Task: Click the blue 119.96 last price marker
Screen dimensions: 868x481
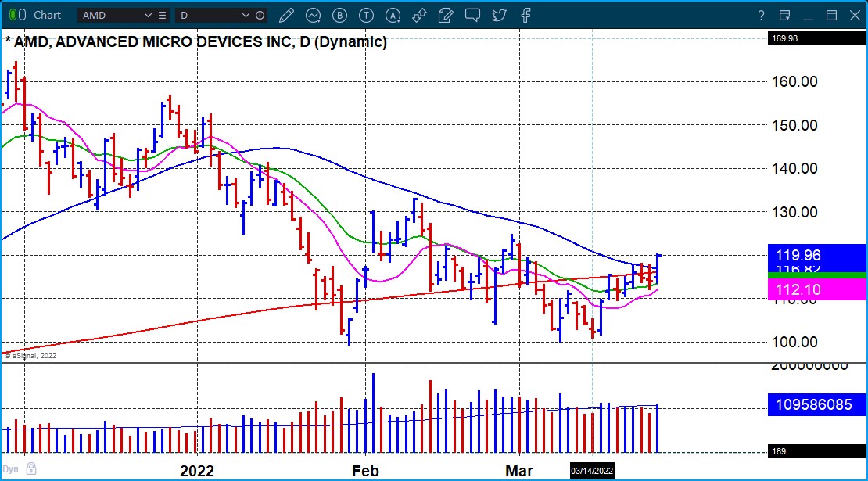Action: tap(817, 255)
